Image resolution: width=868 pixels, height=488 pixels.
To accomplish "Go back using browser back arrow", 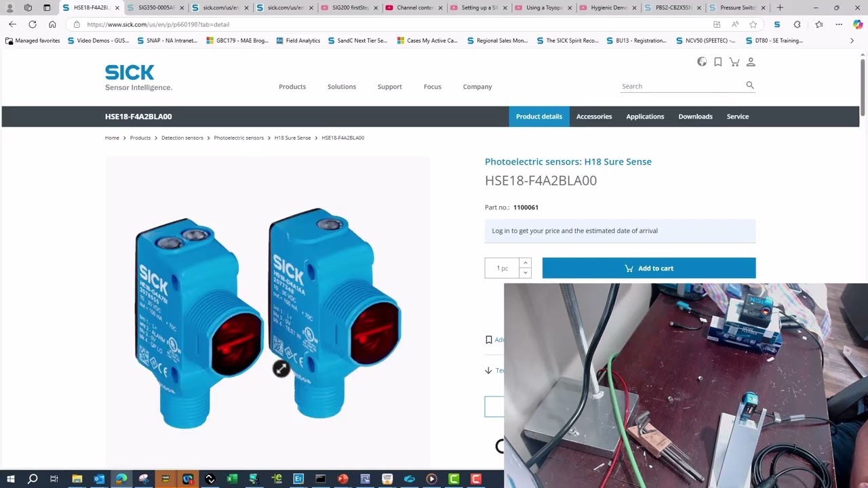I will click(12, 24).
